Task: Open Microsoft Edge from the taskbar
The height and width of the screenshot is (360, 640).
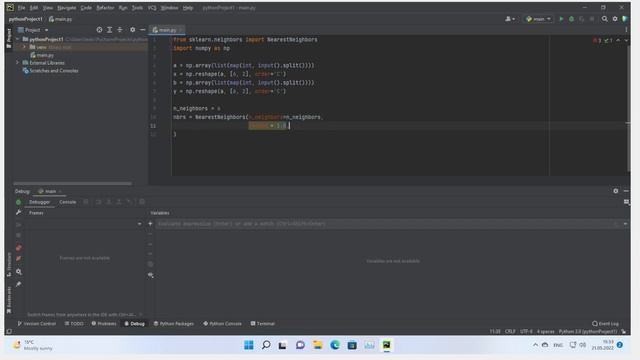Action: coord(335,345)
